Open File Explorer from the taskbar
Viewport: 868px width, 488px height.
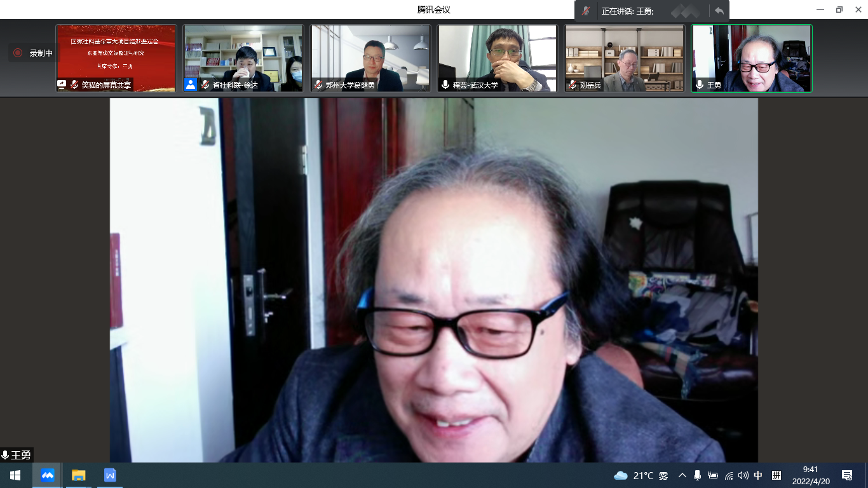click(79, 475)
